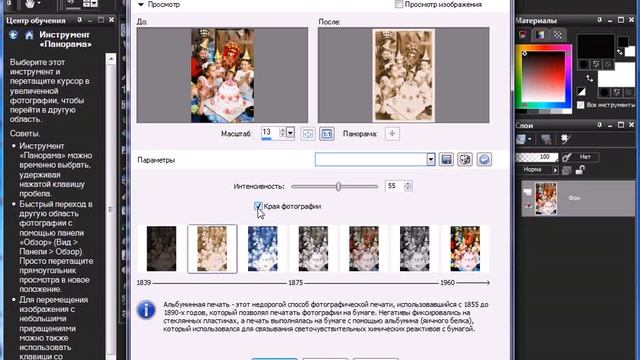The width and height of the screenshot is (640, 360).
Task: Click the Интенсивность slider handle
Action: (x=338, y=187)
